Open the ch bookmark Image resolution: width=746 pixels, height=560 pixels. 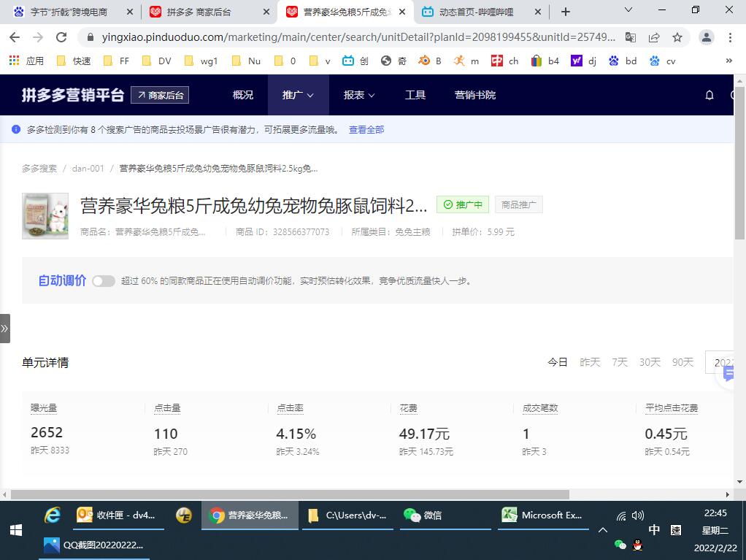(505, 61)
